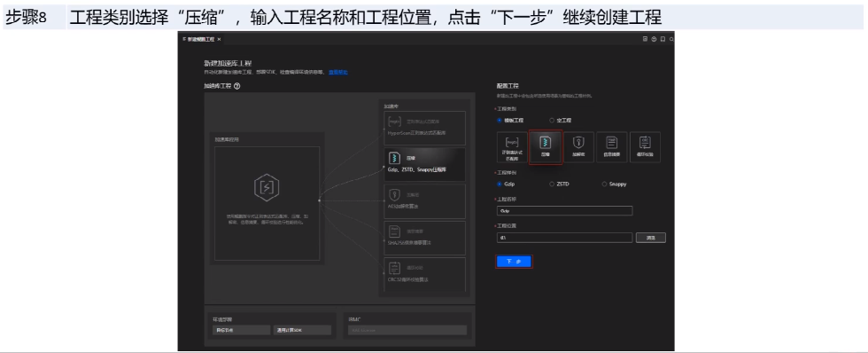The height and width of the screenshot is (353, 868).
Task: Open the browse button beside project location
Action: [x=650, y=238]
